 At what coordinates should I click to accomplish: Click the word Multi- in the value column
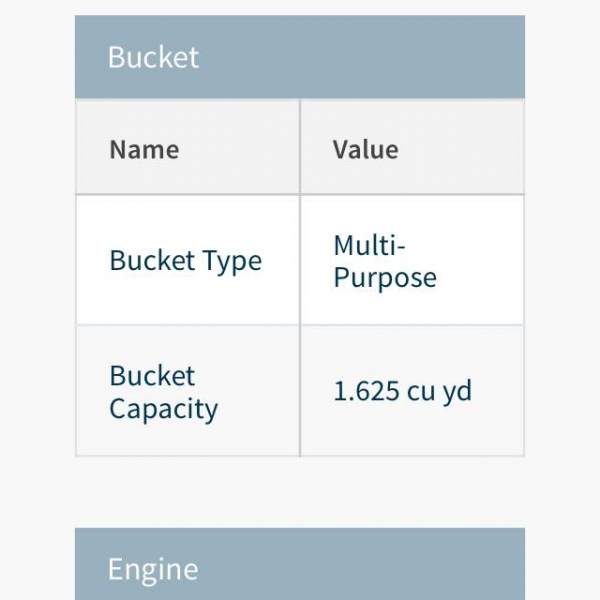click(x=369, y=245)
